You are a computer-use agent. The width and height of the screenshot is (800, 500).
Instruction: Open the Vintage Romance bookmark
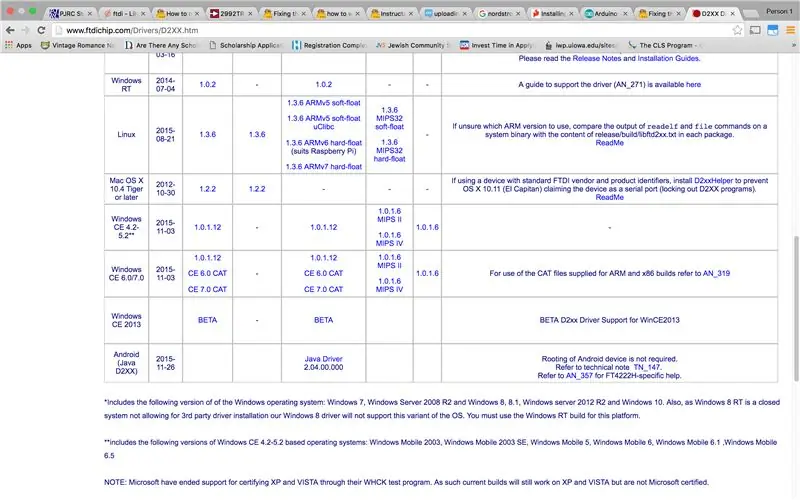click(78, 45)
